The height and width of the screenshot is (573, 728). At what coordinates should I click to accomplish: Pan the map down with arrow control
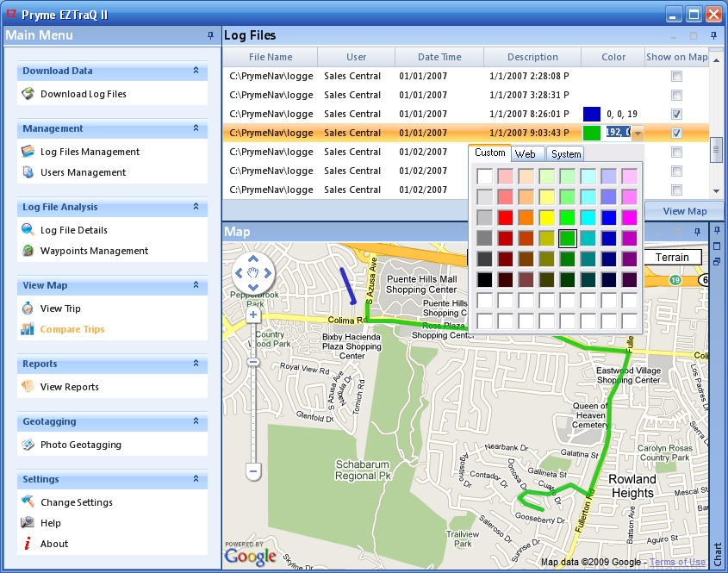(253, 287)
